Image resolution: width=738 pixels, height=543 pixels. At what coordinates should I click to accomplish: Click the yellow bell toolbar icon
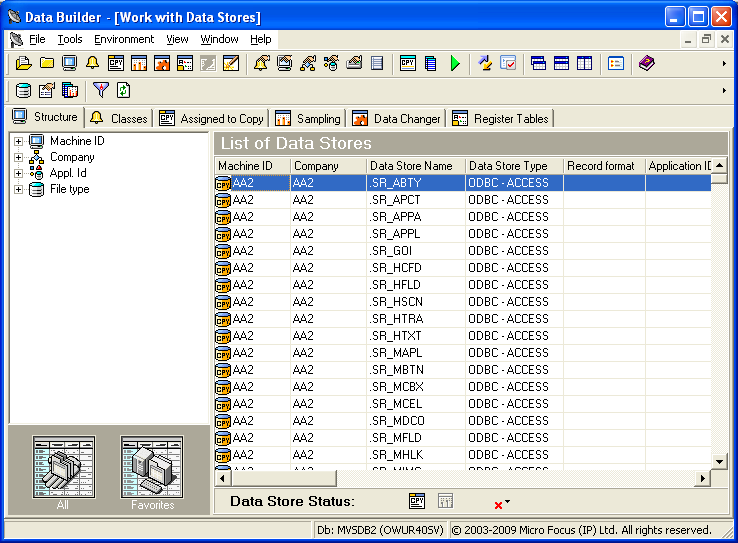92,63
